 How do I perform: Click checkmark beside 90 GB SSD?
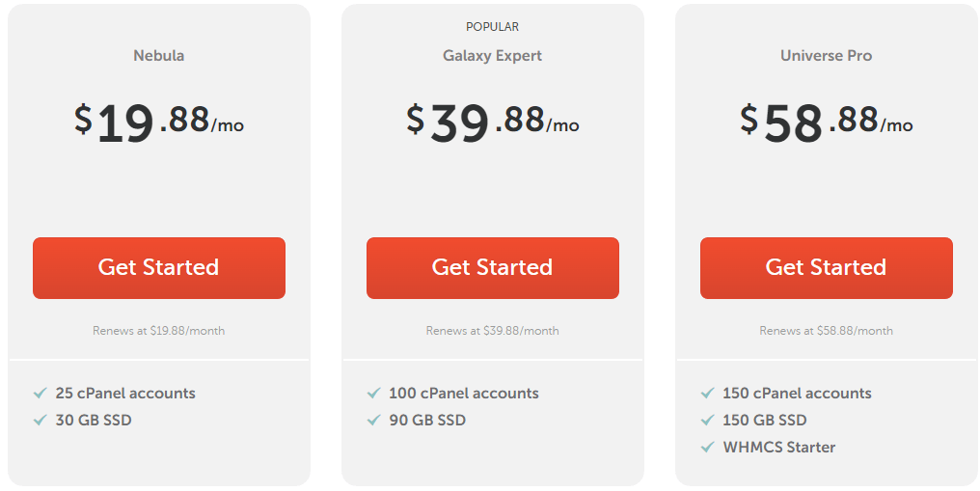pyautogui.click(x=373, y=420)
